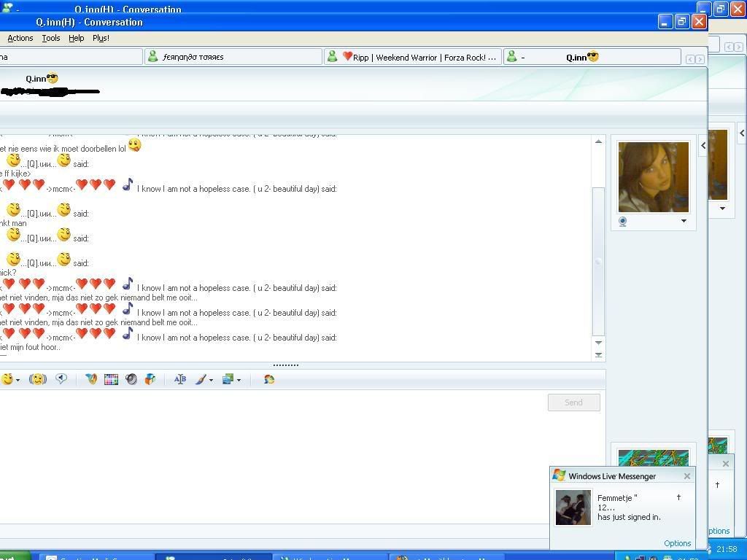Click the MSN butterfly icon in toolbar
The height and width of the screenshot is (560, 747).
pos(91,379)
